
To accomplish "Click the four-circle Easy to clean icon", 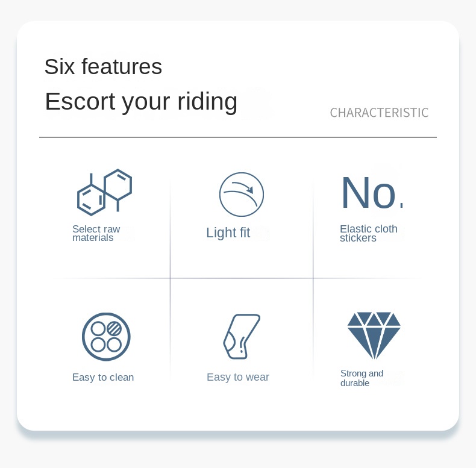I will [x=106, y=337].
